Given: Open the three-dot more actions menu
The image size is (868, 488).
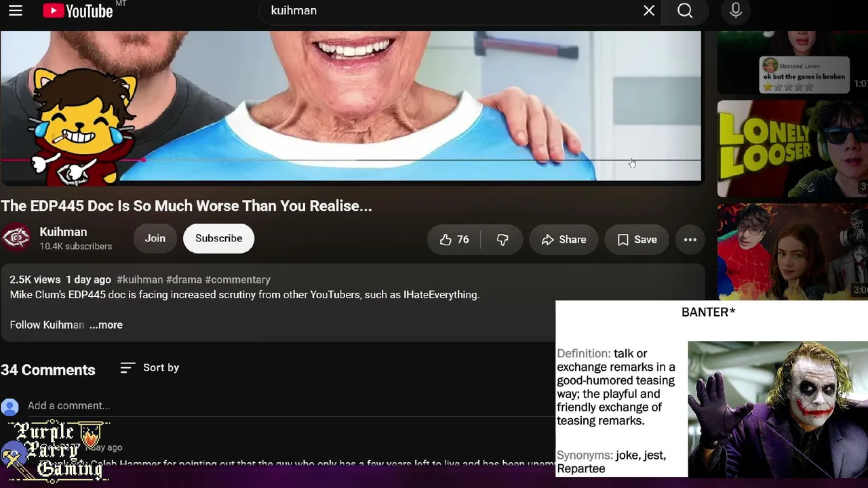Looking at the screenshot, I should pyautogui.click(x=690, y=239).
